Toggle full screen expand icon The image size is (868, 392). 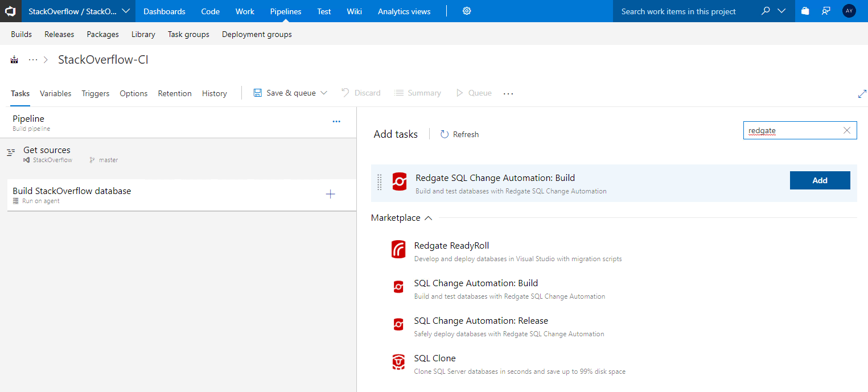pyautogui.click(x=862, y=94)
